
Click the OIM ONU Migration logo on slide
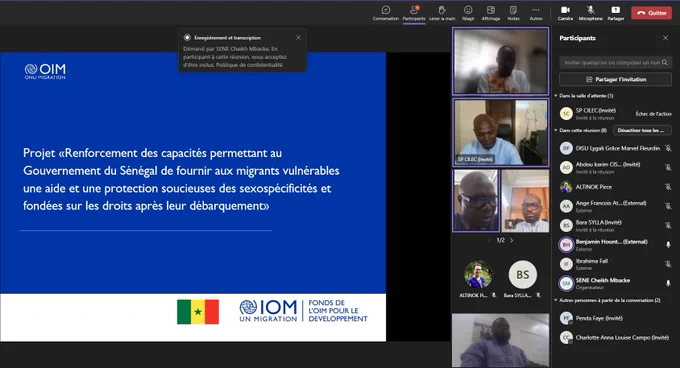pos(45,72)
